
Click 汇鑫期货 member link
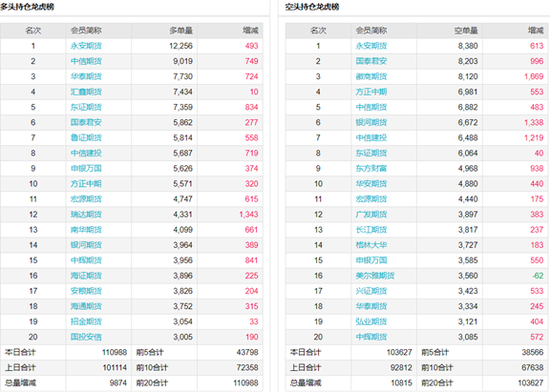tap(86, 92)
